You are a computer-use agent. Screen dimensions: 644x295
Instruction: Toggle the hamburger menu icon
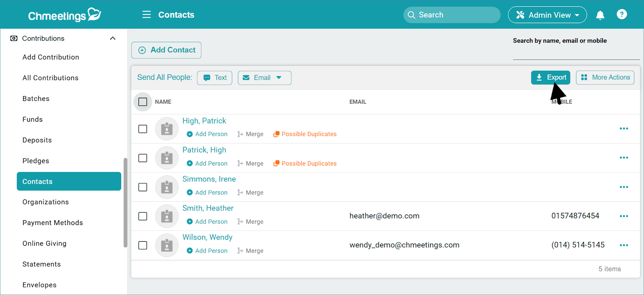click(147, 15)
